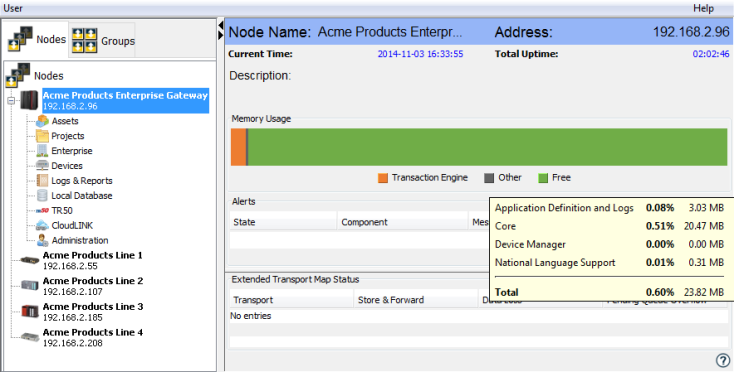Click the Enterprise Gateway server icon
The height and width of the screenshot is (372, 734).
coord(29,100)
